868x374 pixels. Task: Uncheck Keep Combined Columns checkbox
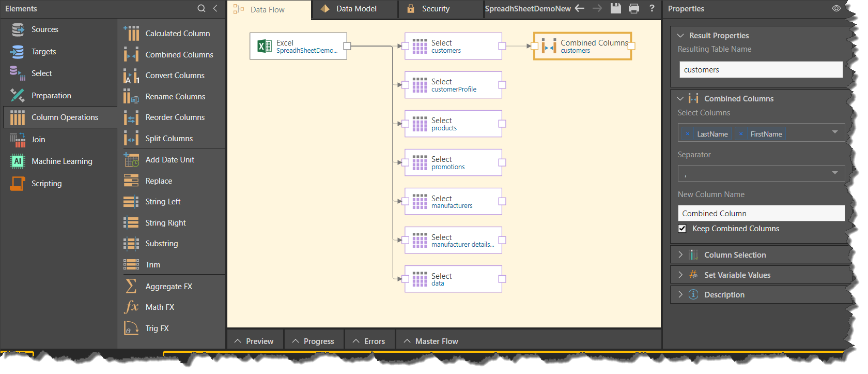coord(683,229)
